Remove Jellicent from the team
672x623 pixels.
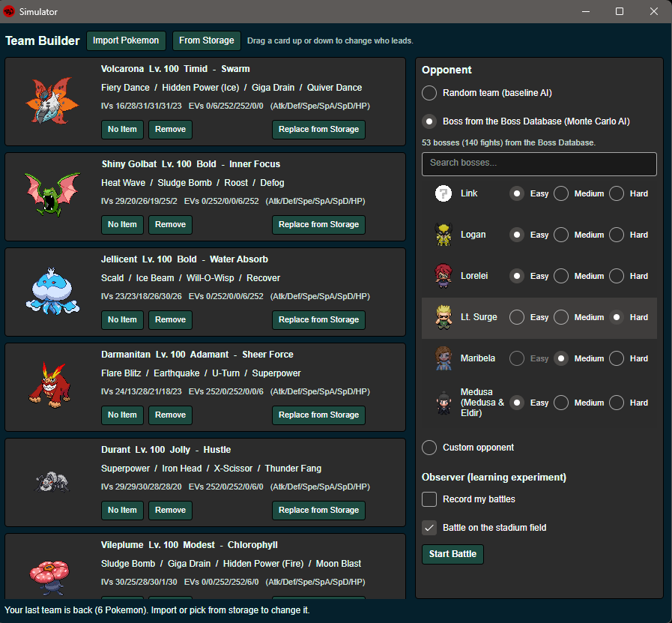(170, 320)
